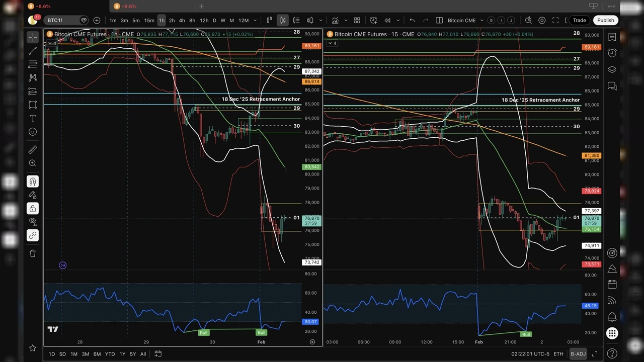The width and height of the screenshot is (644, 362).
Task: Select the geometric shapes tool
Action: [x=33, y=105]
